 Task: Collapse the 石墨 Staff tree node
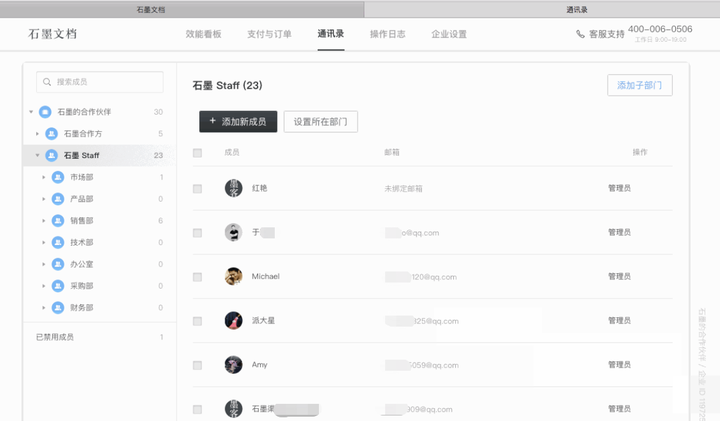point(37,156)
